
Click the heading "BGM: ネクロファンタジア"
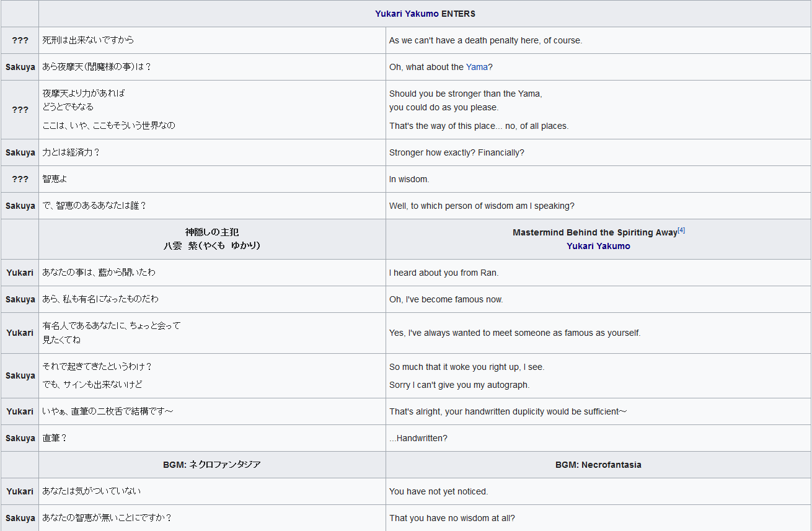[212, 465]
